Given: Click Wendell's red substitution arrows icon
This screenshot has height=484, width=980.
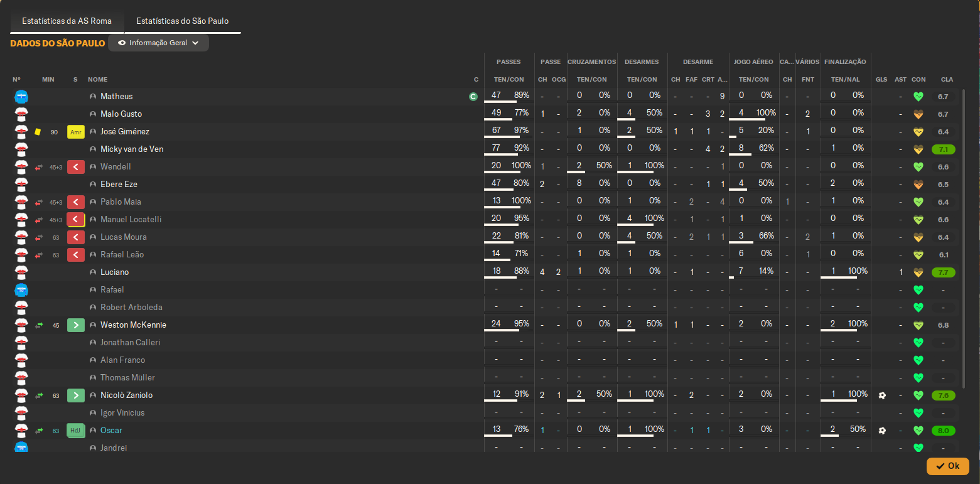Looking at the screenshot, I should point(39,167).
